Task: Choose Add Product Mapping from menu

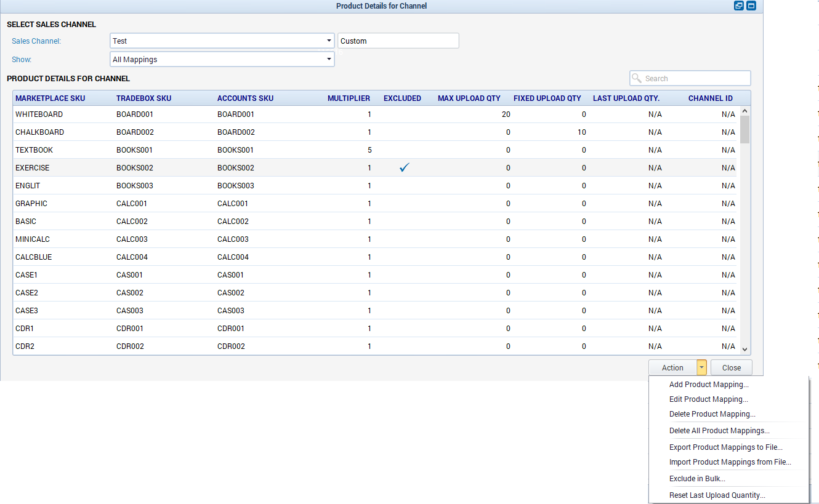Action: click(x=709, y=385)
